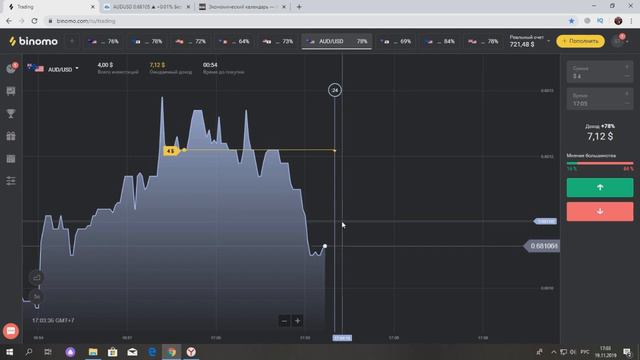Click the 721,48 $ account balance
Image resolution: width=640 pixels, height=360 pixels.
click(x=522, y=44)
